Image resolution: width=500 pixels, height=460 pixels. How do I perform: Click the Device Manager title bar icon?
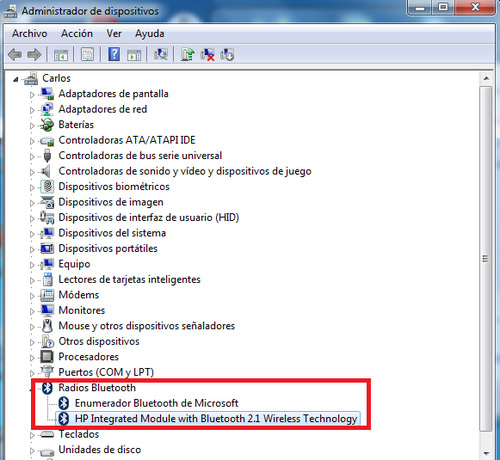tap(11, 11)
